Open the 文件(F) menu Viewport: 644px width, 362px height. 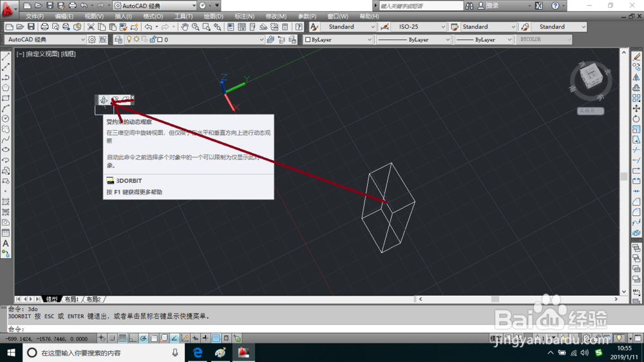[35, 17]
